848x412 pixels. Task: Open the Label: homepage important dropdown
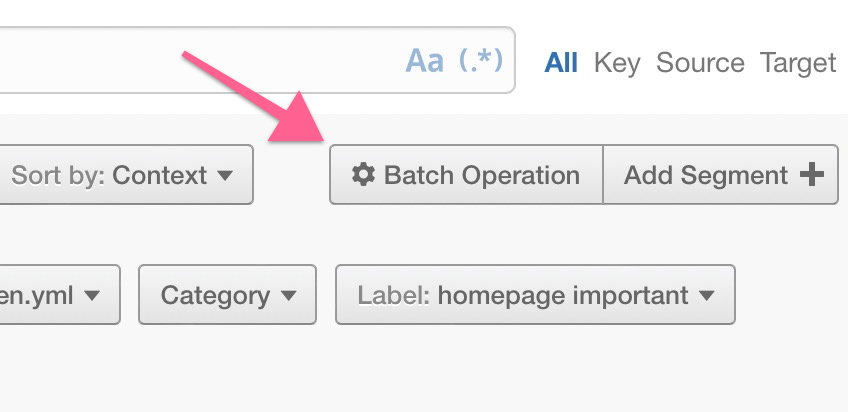click(x=535, y=295)
